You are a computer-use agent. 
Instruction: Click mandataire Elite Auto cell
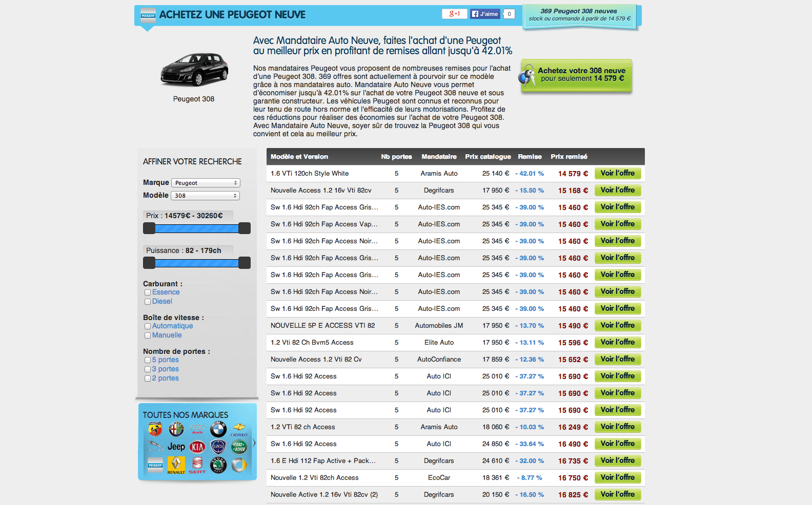[439, 342]
